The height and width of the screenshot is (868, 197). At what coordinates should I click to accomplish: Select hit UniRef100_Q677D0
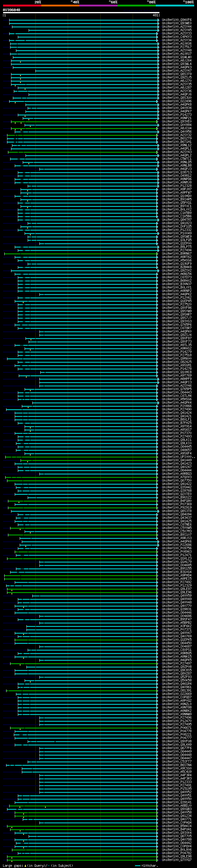pos(177,481)
